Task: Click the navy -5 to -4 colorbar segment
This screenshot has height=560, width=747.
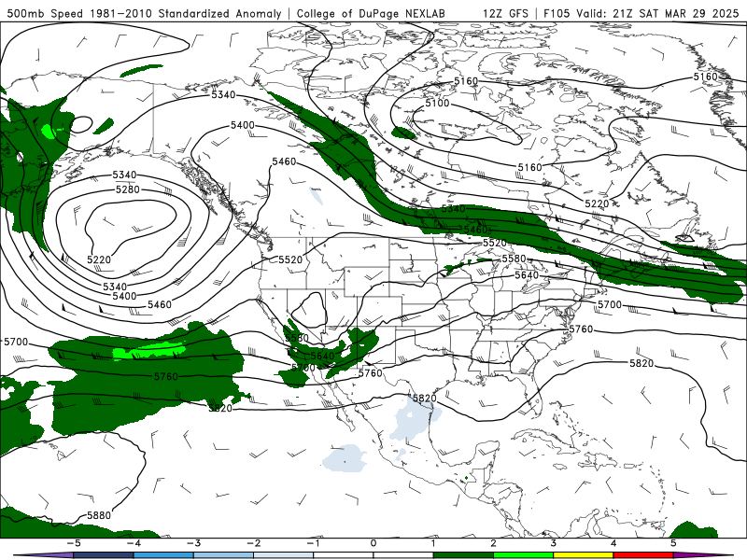Action: [104, 555]
